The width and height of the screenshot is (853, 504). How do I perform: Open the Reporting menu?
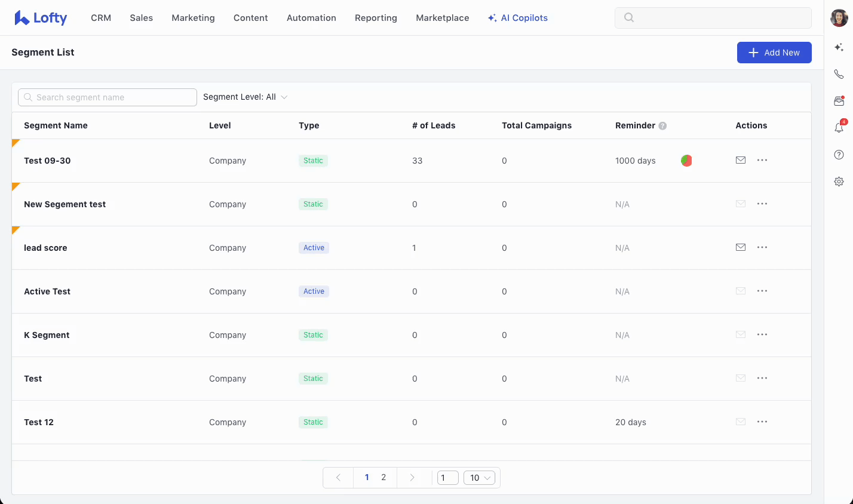click(x=376, y=18)
